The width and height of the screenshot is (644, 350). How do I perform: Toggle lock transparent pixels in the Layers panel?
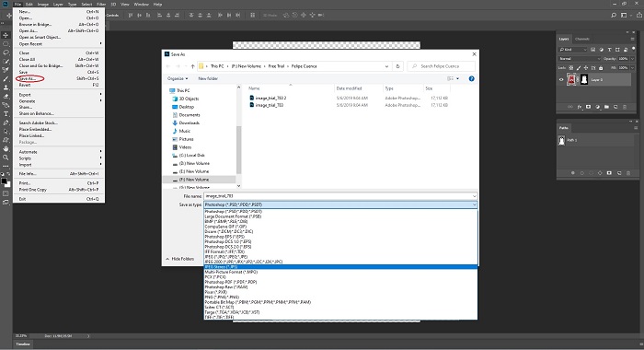(571, 68)
